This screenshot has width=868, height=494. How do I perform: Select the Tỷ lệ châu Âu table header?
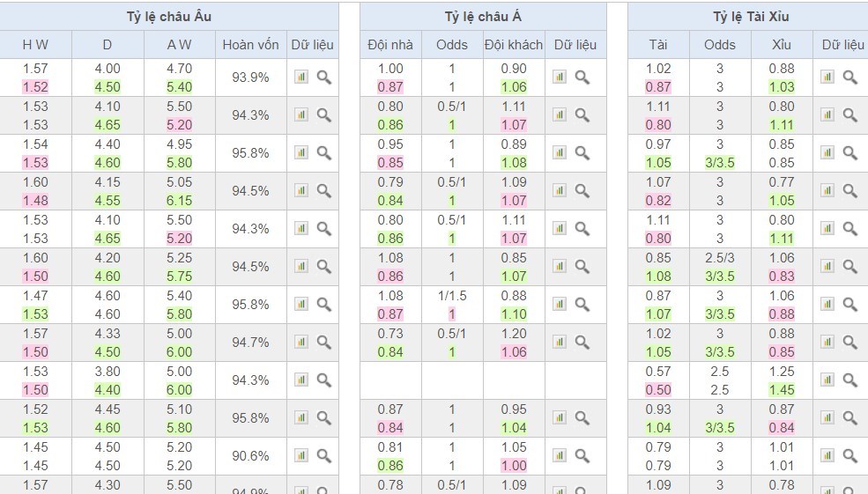click(x=169, y=17)
